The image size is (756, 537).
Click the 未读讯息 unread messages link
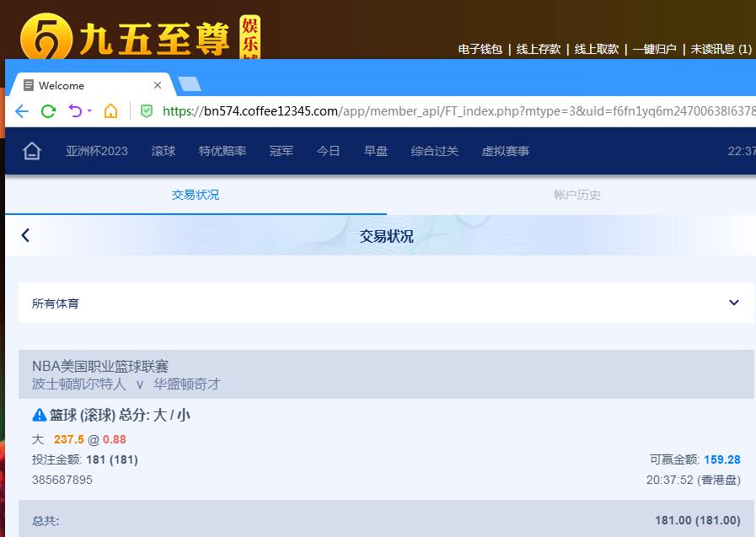(x=721, y=49)
